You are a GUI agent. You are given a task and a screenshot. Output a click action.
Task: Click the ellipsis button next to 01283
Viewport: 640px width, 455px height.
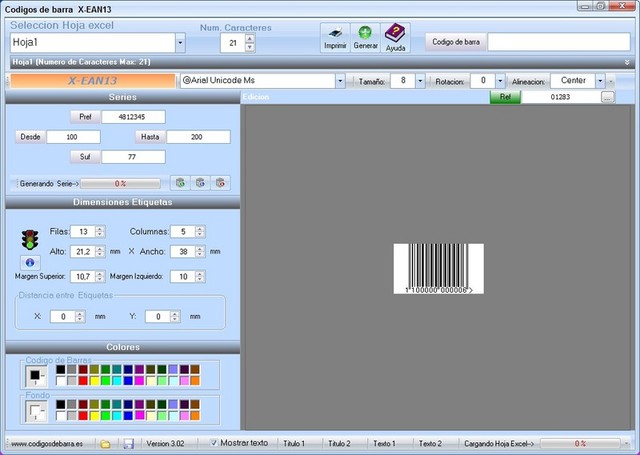[608, 97]
